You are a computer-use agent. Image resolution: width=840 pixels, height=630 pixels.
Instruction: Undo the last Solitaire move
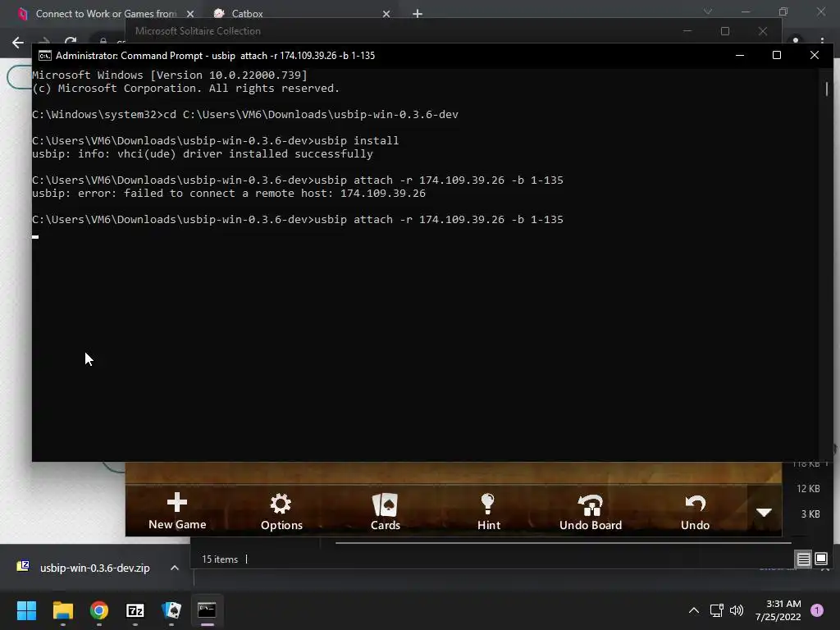click(x=695, y=512)
